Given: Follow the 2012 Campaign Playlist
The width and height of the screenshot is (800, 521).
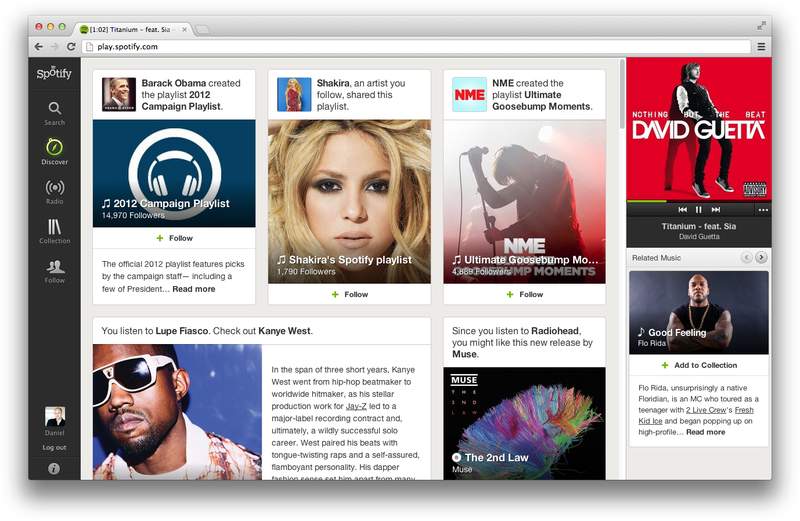Looking at the screenshot, I should pos(174,238).
